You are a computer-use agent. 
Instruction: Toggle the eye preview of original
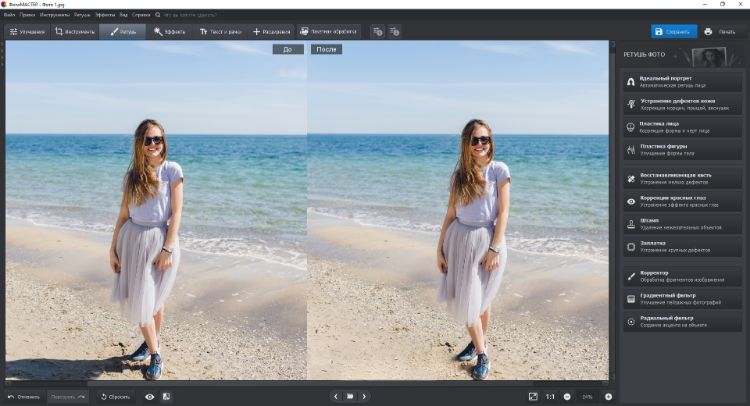pyautogui.click(x=150, y=397)
